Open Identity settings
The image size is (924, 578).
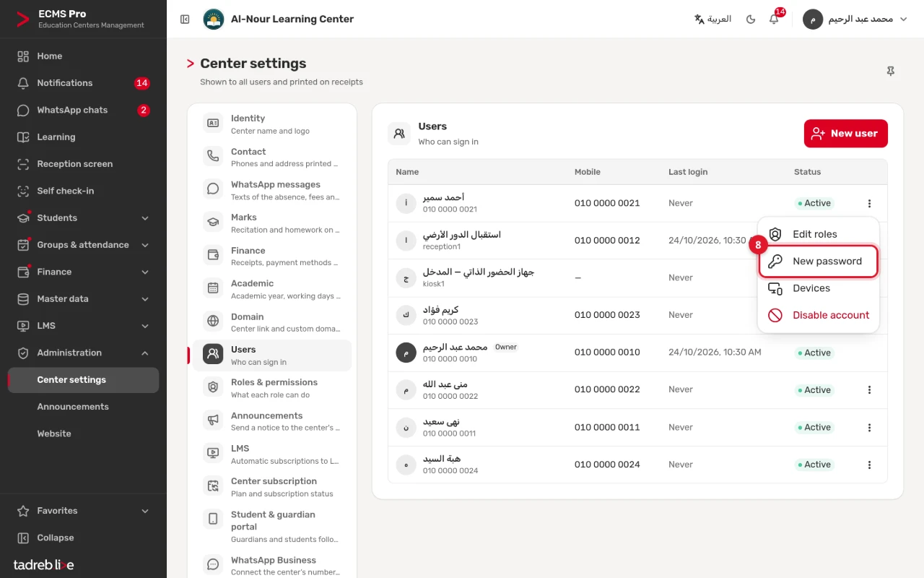point(272,124)
